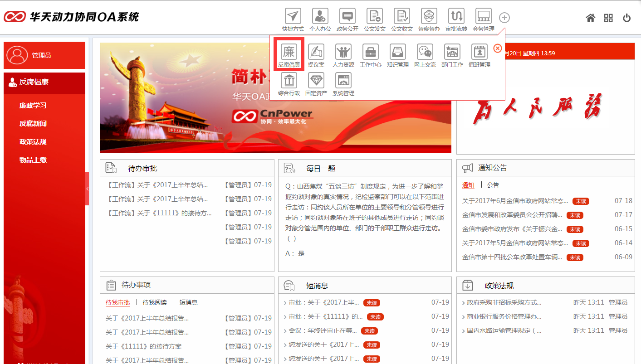Open the 个人办公 module icon

(320, 17)
